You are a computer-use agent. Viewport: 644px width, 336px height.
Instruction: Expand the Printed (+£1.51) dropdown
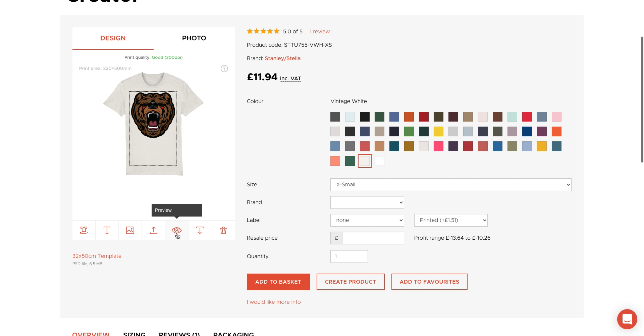click(450, 220)
